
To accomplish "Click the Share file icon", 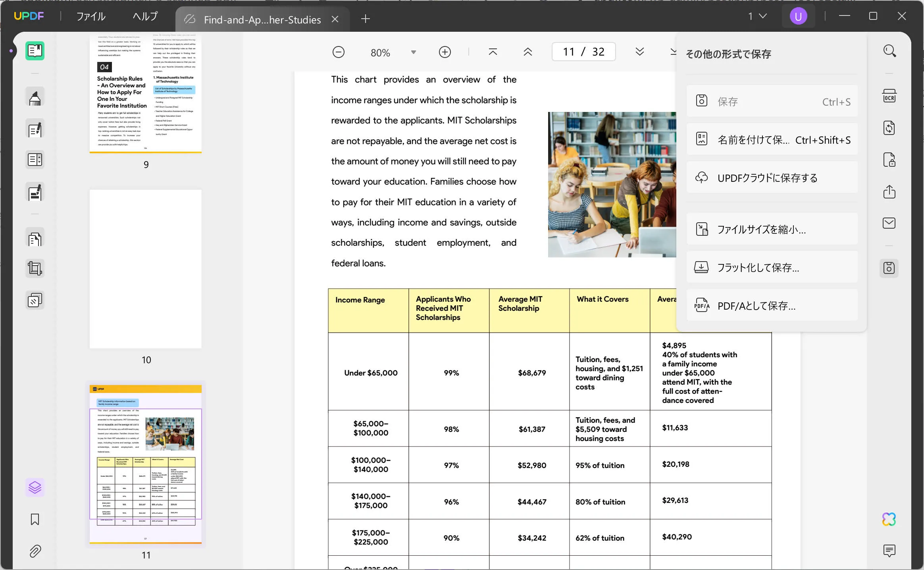I will point(889,192).
